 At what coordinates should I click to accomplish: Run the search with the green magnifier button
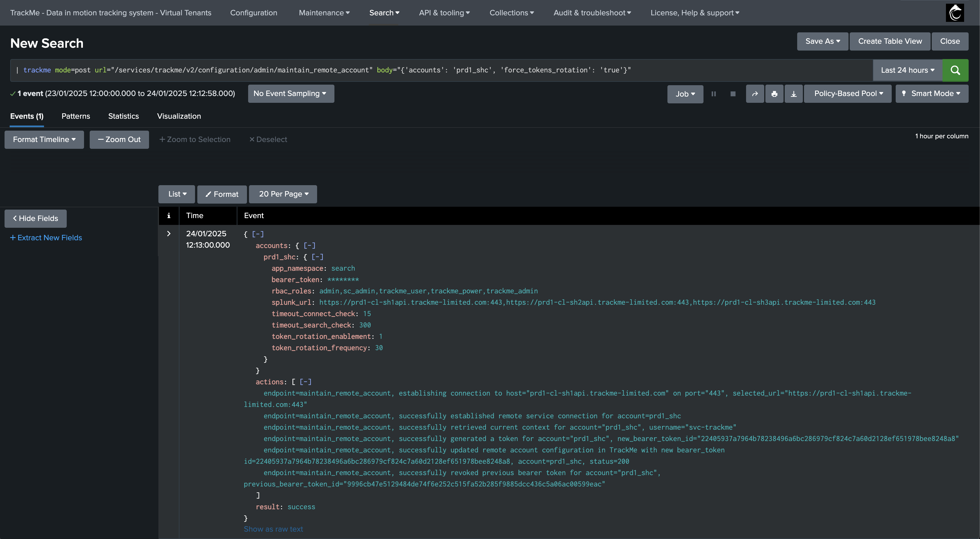tap(955, 70)
